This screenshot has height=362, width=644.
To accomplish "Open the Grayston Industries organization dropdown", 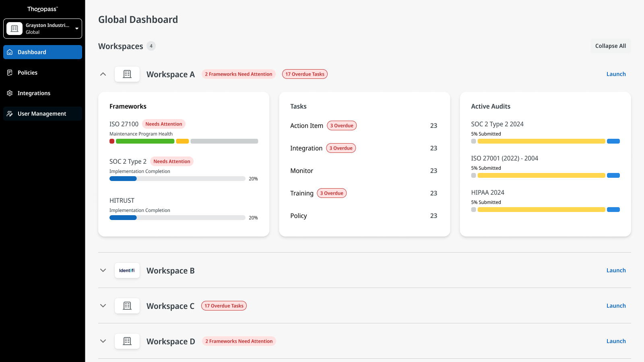I will coord(43,29).
